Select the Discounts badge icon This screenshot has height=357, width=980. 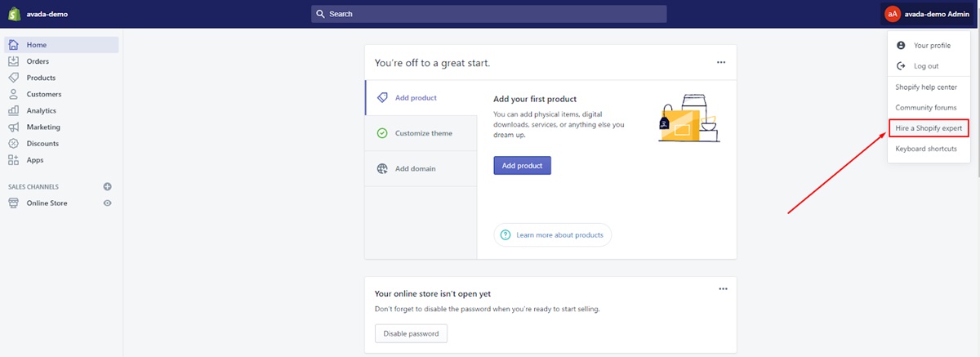[13, 143]
